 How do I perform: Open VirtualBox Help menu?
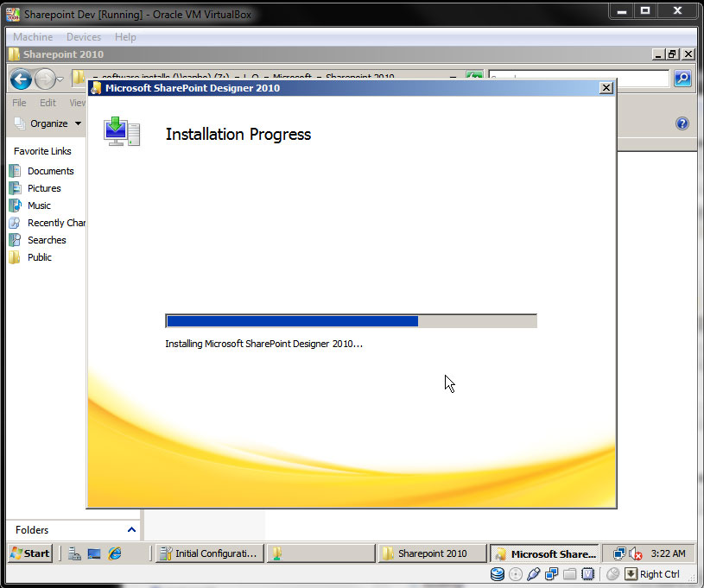(125, 37)
